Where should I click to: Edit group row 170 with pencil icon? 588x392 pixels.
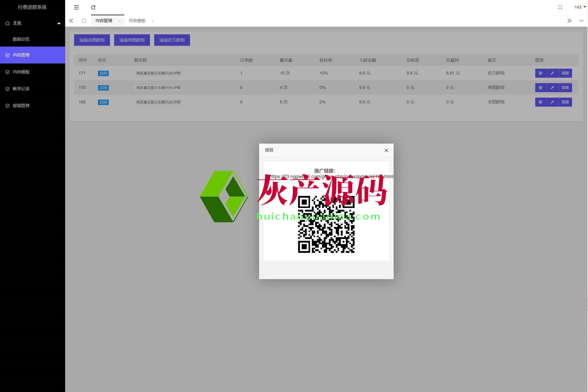552,88
